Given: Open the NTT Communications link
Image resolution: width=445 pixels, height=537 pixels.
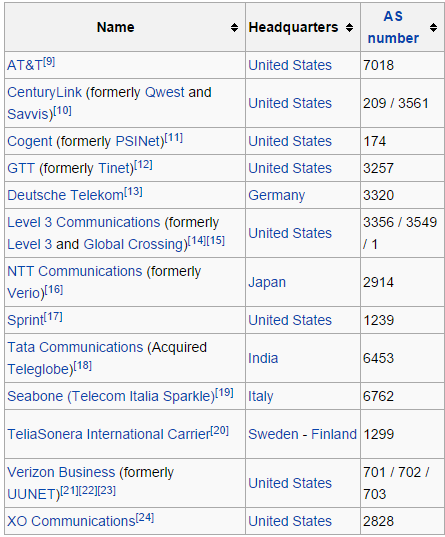Looking at the screenshot, I should [x=75, y=271].
